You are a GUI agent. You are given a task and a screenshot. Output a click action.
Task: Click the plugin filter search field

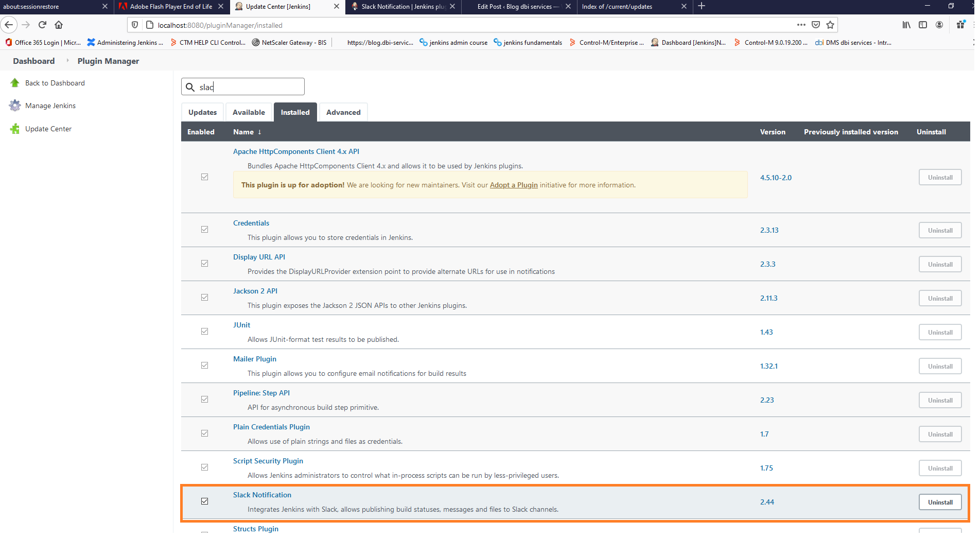(243, 86)
